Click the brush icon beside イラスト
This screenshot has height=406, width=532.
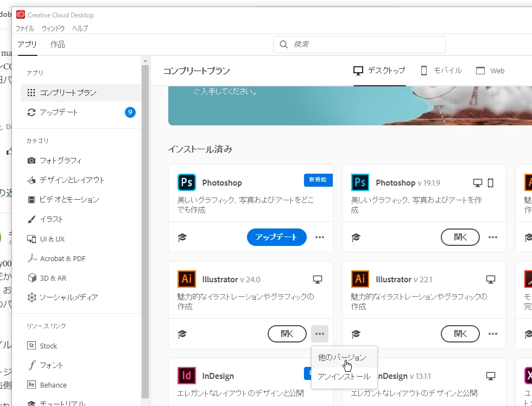(x=31, y=219)
